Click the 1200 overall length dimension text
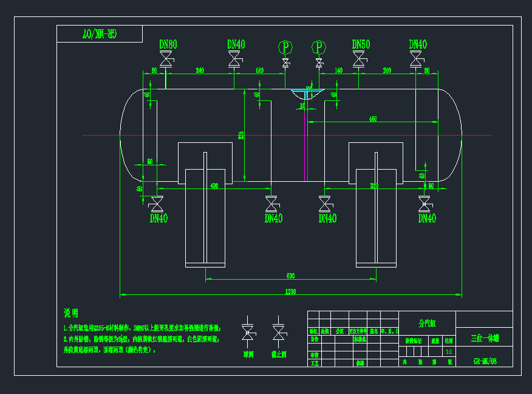This screenshot has width=532, height=394. pyautogui.click(x=290, y=292)
